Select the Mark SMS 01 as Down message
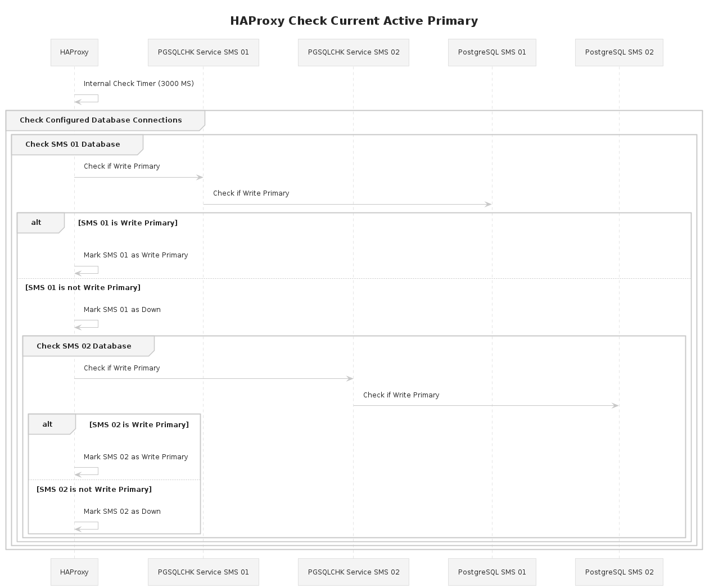This screenshot has height=588, width=705. (122, 310)
